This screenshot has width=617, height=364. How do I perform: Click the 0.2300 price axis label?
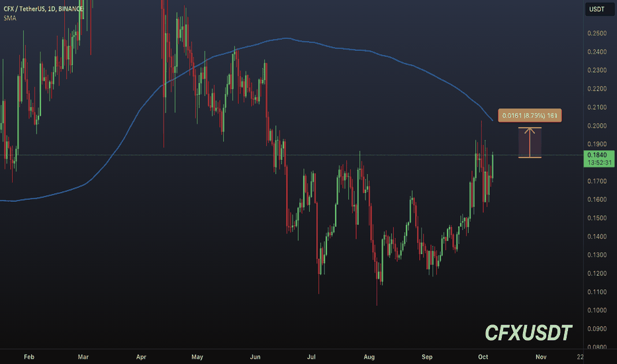[597, 70]
